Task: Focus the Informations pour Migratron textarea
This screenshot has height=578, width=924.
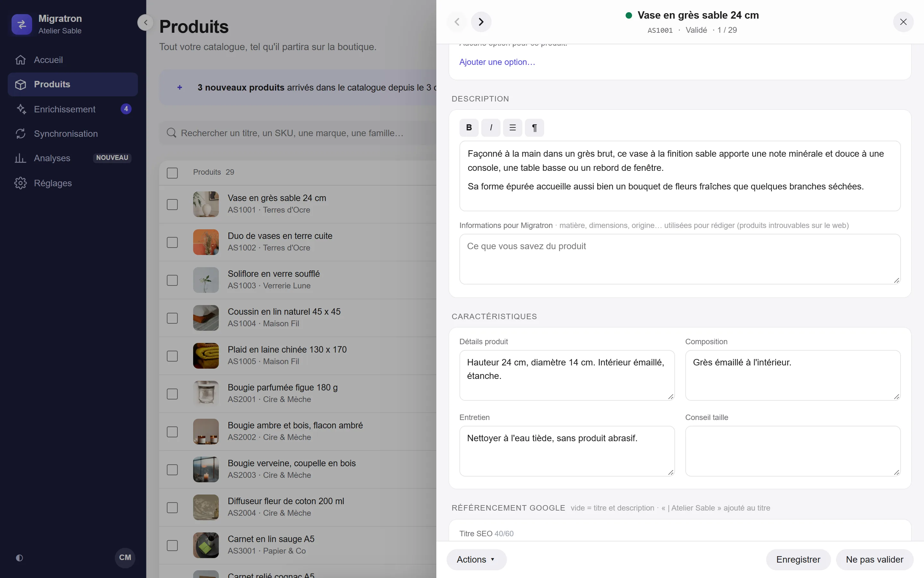Action: tap(680, 259)
